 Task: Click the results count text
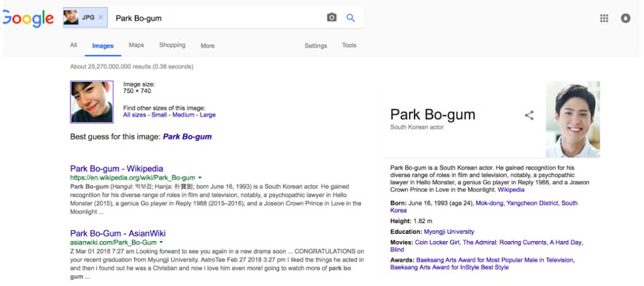[132, 66]
